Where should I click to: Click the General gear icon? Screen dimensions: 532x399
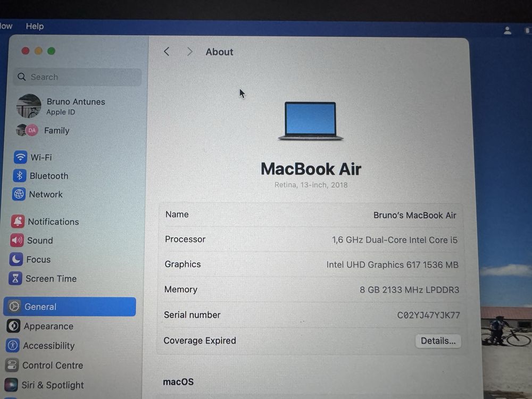[14, 306]
